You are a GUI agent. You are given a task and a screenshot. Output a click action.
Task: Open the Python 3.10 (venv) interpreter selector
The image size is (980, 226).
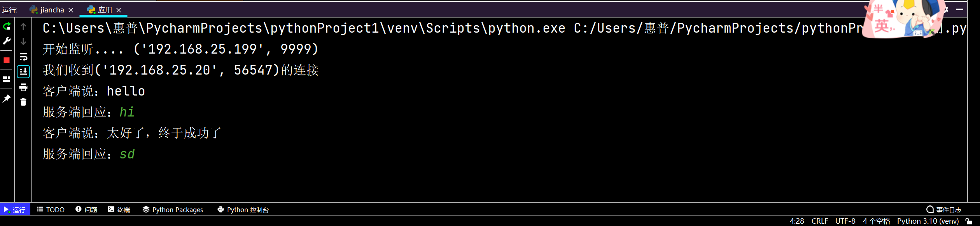click(927, 221)
